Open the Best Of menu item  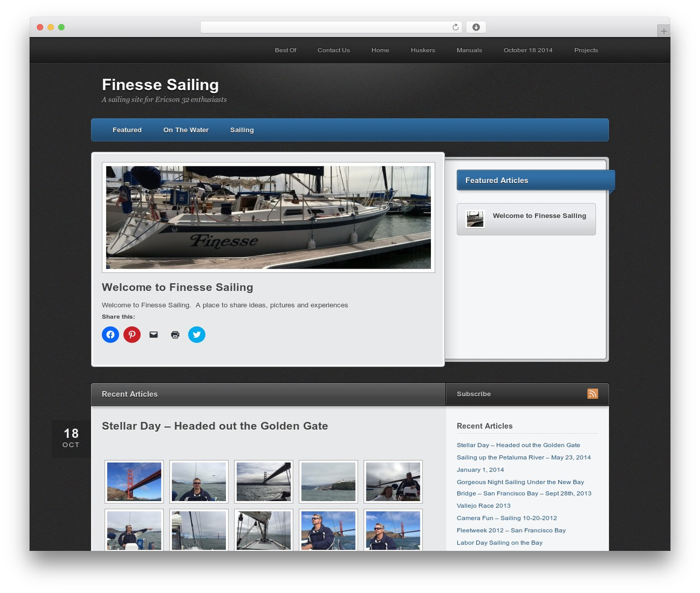285,50
